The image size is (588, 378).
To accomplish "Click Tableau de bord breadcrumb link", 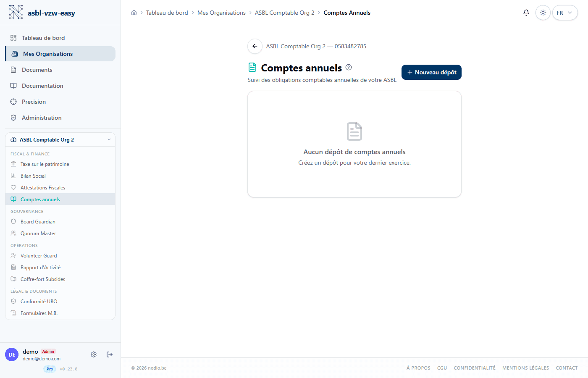I will tap(167, 13).
